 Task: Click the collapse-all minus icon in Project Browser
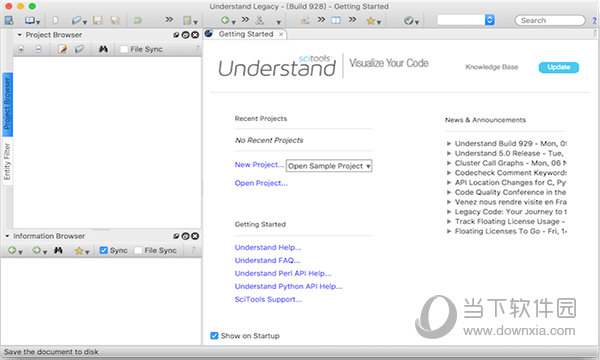tap(38, 49)
